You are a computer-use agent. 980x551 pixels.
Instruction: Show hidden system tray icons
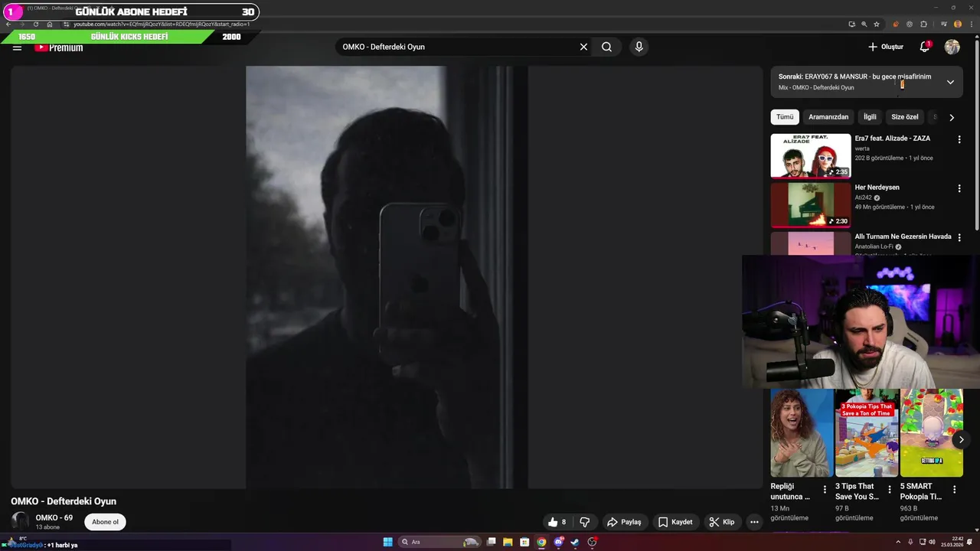(898, 542)
